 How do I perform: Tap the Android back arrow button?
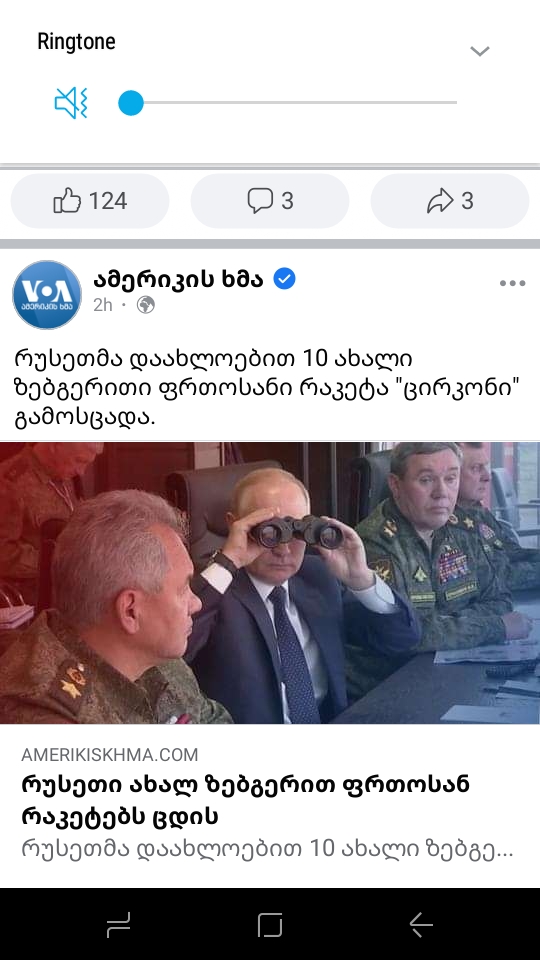pos(421,924)
